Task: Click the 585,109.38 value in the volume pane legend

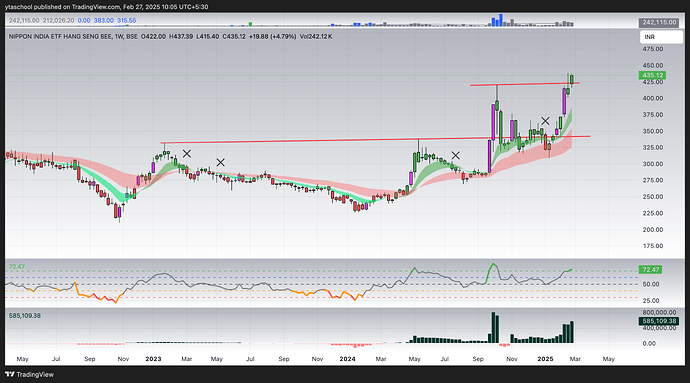Action: pyautogui.click(x=25, y=316)
